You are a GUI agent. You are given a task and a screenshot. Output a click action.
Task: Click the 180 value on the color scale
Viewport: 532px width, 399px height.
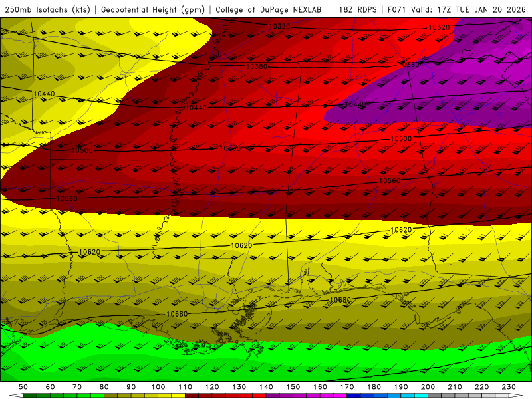[x=374, y=387]
